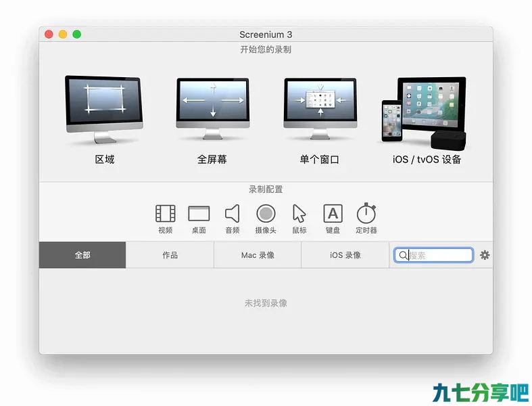Click the gear settings icon beside search
Screen dimensions: 532x406
[485, 255]
